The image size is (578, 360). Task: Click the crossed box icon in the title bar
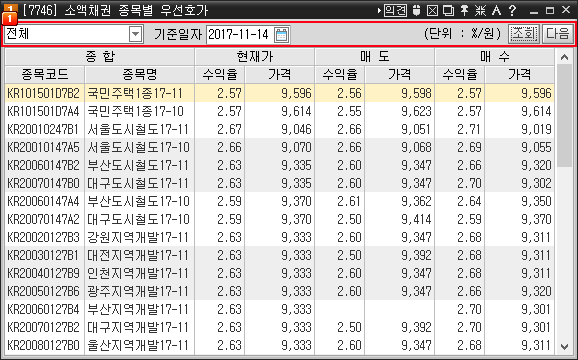coord(432,10)
